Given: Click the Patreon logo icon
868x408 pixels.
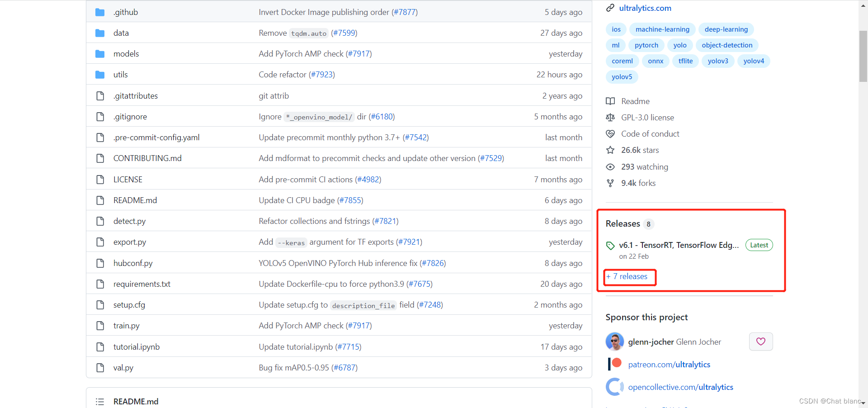Looking at the screenshot, I should [615, 364].
